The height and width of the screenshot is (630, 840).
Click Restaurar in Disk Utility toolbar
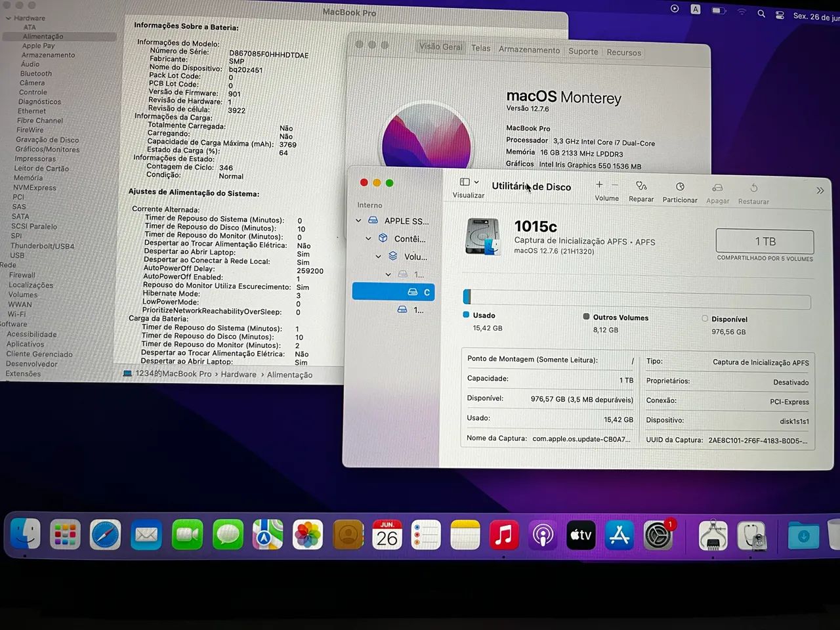coord(753,194)
